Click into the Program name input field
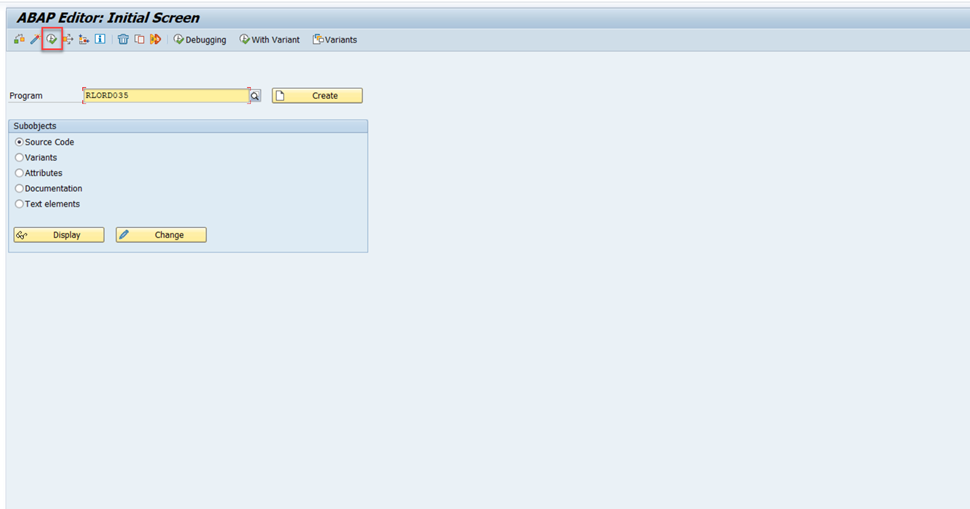Image resolution: width=970 pixels, height=509 pixels. [x=165, y=96]
